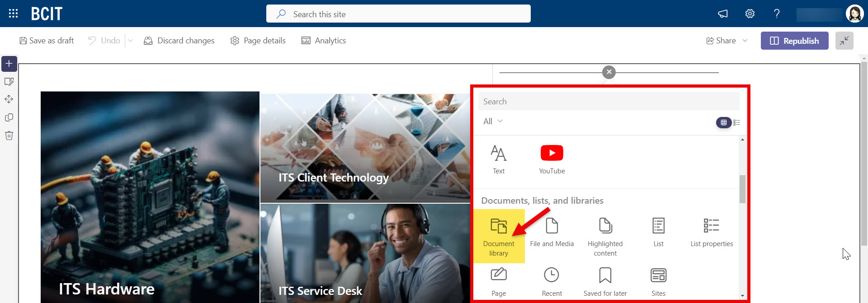Click the web part picker scrollbar thumb
Screen dimensions: 868x303
tap(742, 189)
